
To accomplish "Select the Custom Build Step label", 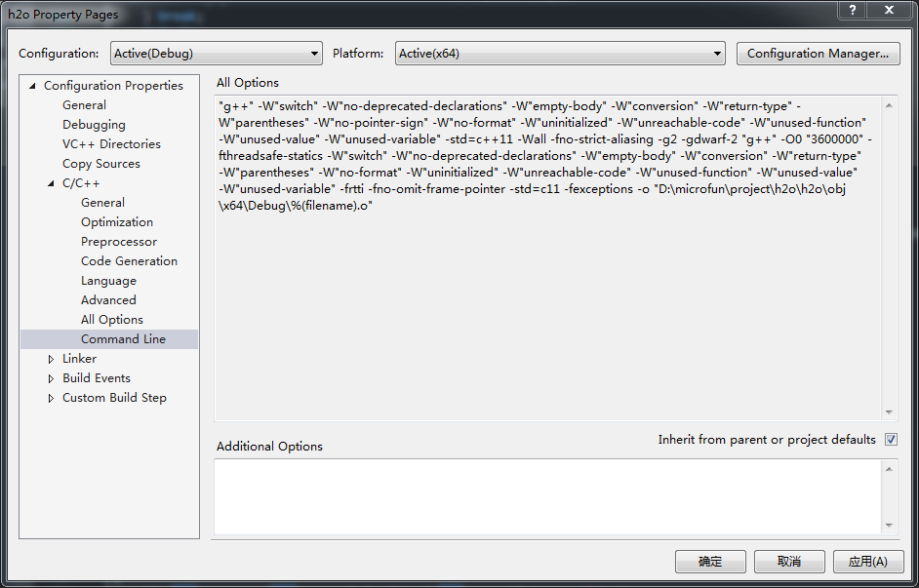I will (114, 398).
